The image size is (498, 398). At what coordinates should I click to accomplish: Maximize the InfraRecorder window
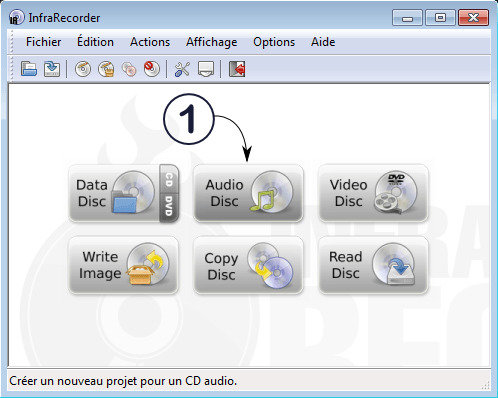tap(440, 17)
